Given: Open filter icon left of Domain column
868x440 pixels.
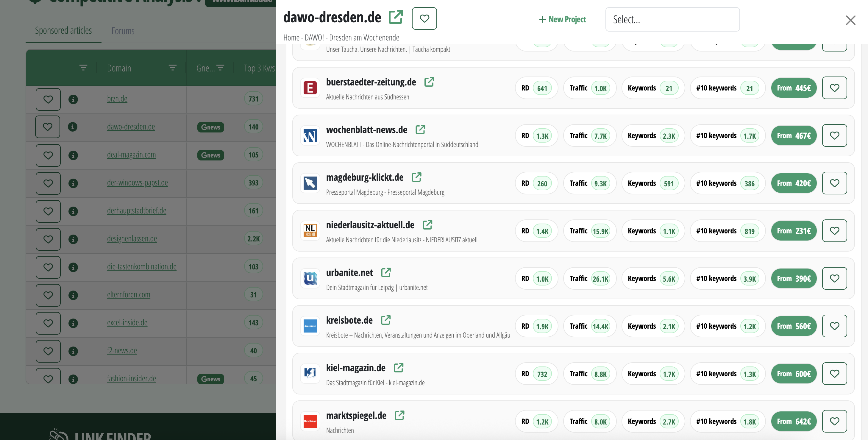Looking at the screenshot, I should (x=83, y=68).
